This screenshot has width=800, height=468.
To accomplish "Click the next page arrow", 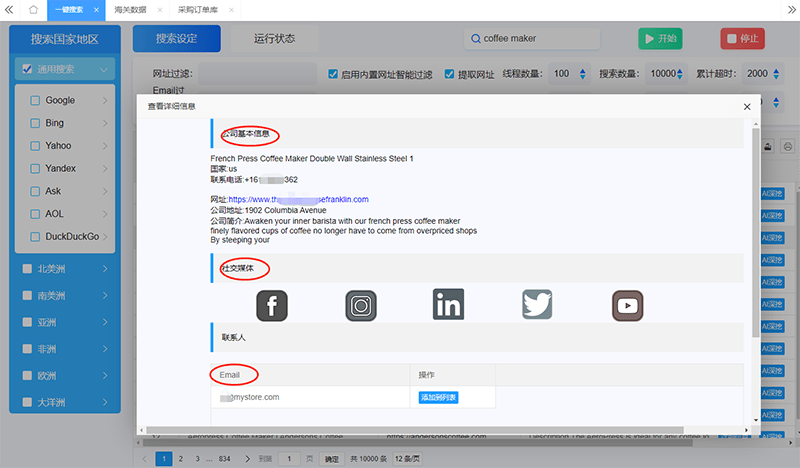I will tap(247, 459).
